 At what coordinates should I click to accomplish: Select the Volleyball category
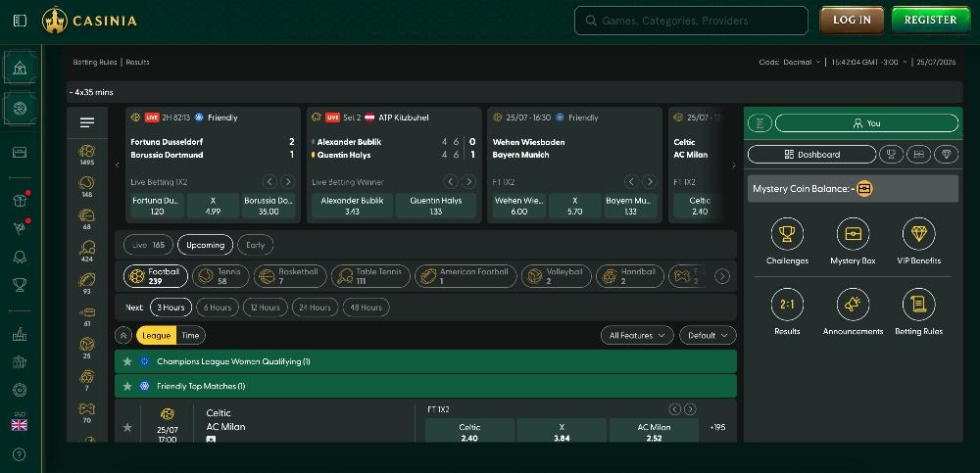(x=557, y=276)
